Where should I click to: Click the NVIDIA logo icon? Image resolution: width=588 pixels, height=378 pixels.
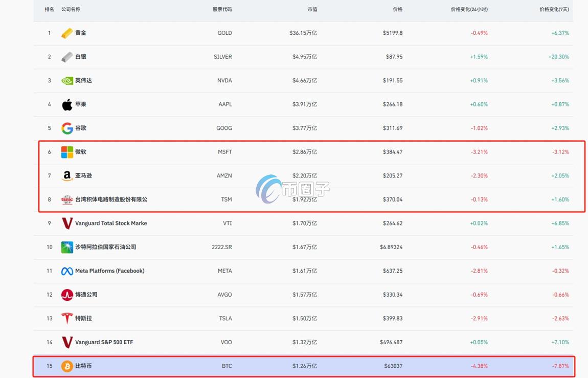(x=67, y=81)
